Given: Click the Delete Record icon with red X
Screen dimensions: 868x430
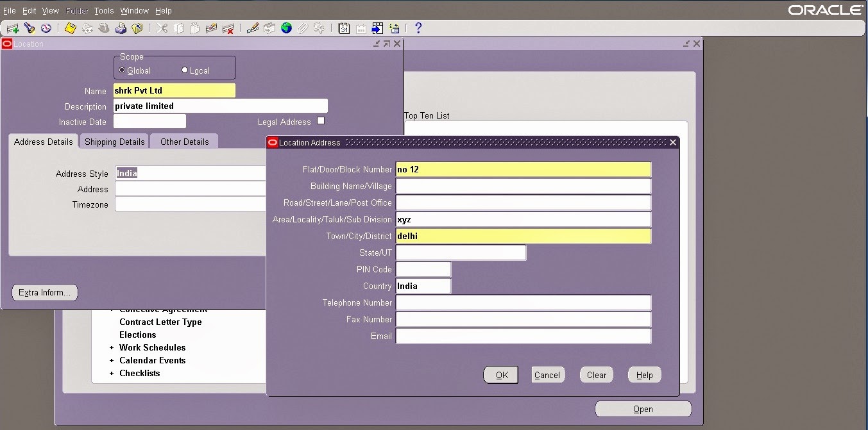Looking at the screenshot, I should pos(228,28).
